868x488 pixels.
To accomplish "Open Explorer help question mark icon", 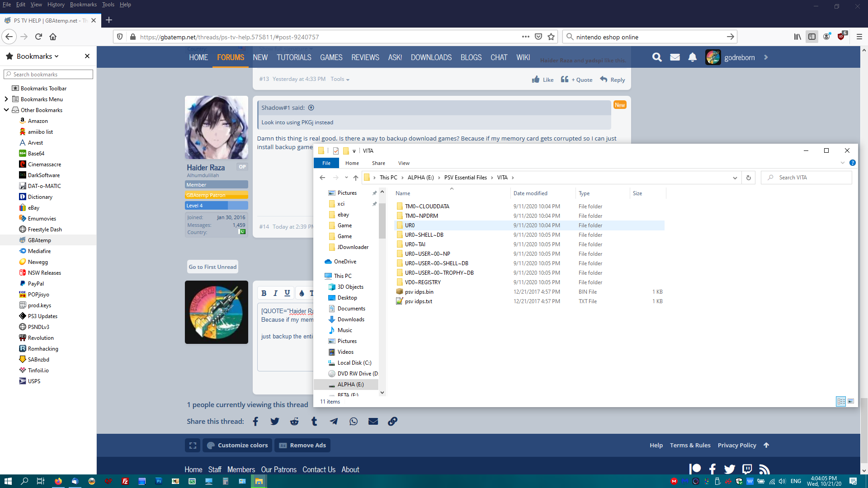I will 852,163.
